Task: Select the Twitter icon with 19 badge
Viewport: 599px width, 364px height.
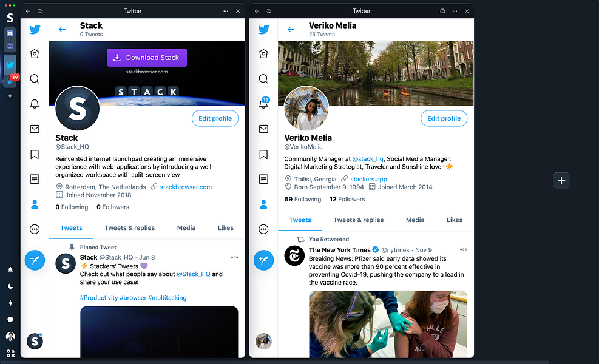Action: click(11, 81)
